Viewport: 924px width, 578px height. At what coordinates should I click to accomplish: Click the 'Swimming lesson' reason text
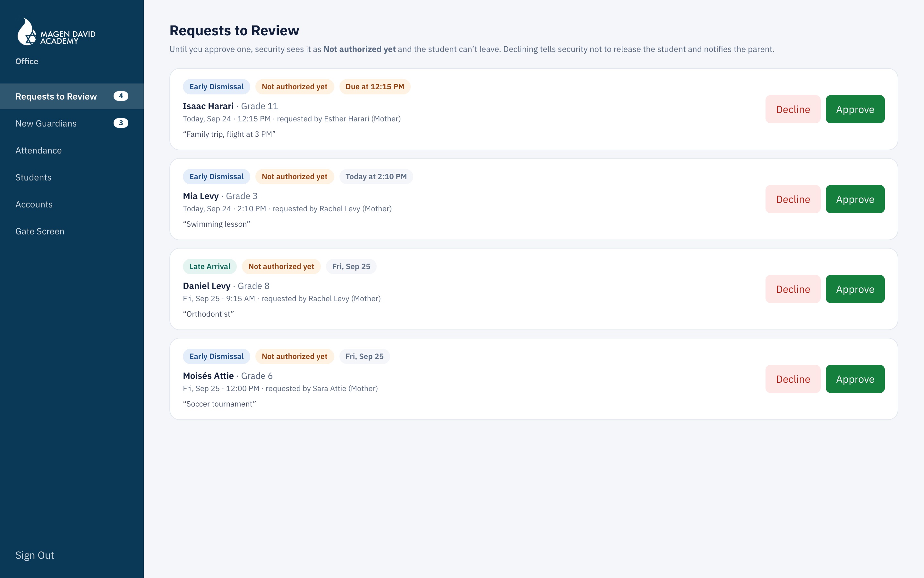(x=217, y=224)
